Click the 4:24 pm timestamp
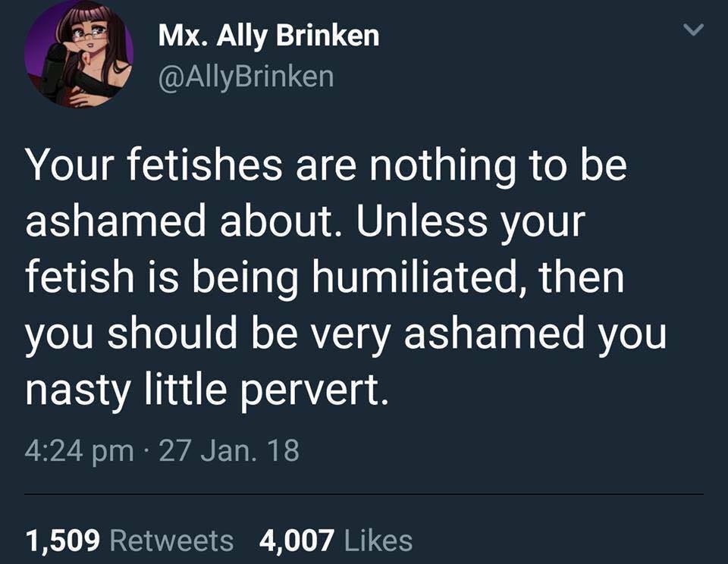Viewport: 728px width, 564px height. pos(80,451)
